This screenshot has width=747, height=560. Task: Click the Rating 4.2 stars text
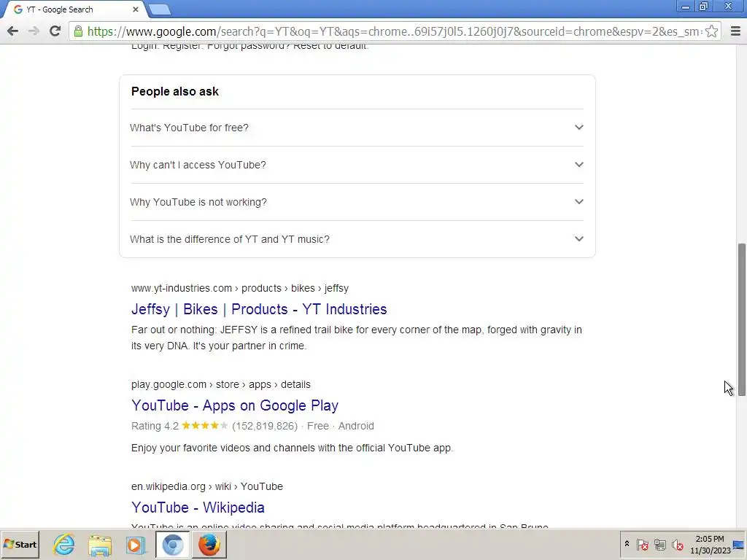179,426
